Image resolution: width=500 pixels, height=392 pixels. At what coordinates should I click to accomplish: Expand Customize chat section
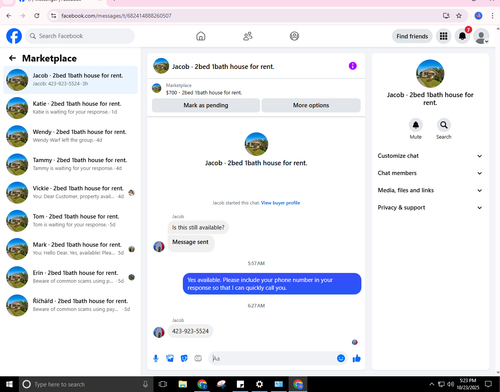(x=430, y=156)
